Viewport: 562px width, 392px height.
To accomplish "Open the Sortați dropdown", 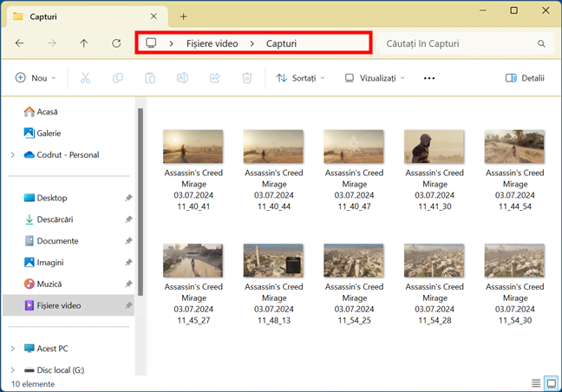I will tap(300, 78).
